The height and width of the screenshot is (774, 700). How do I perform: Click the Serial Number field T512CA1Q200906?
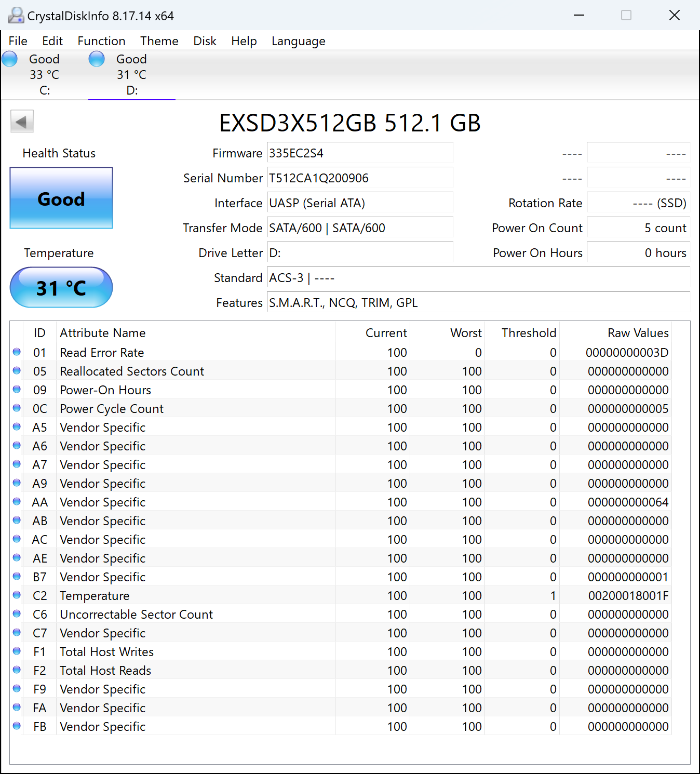[360, 178]
